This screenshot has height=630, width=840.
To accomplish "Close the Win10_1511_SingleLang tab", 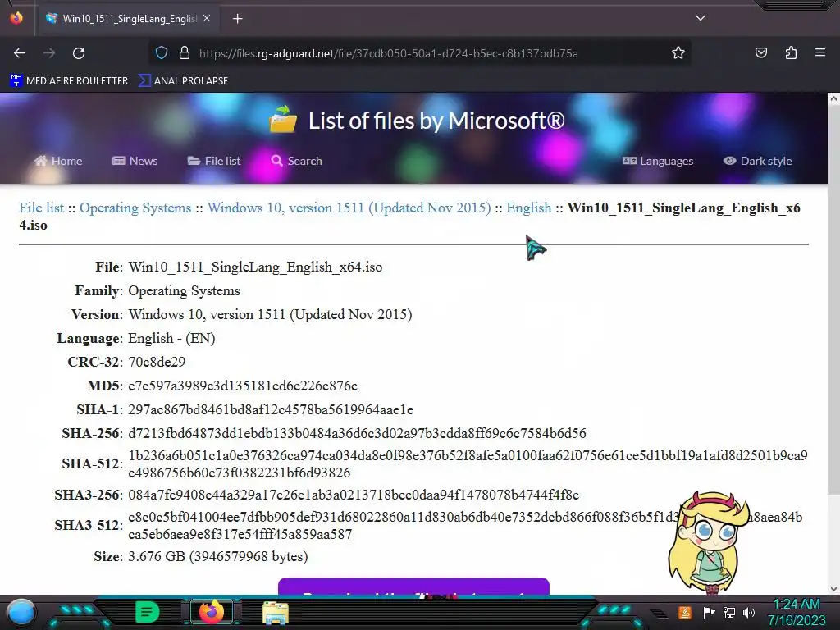I will point(207,18).
